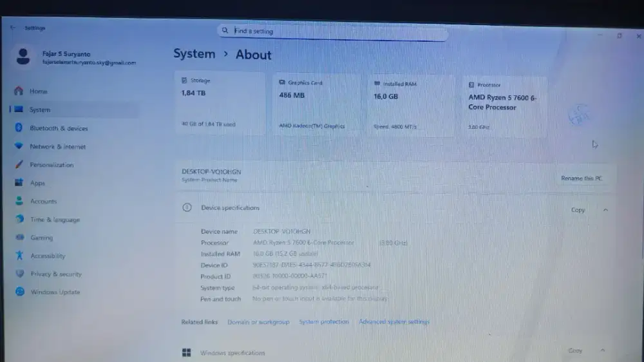Image resolution: width=644 pixels, height=362 pixels.
Task: Click the Gaming controller icon
Action: [19, 237]
